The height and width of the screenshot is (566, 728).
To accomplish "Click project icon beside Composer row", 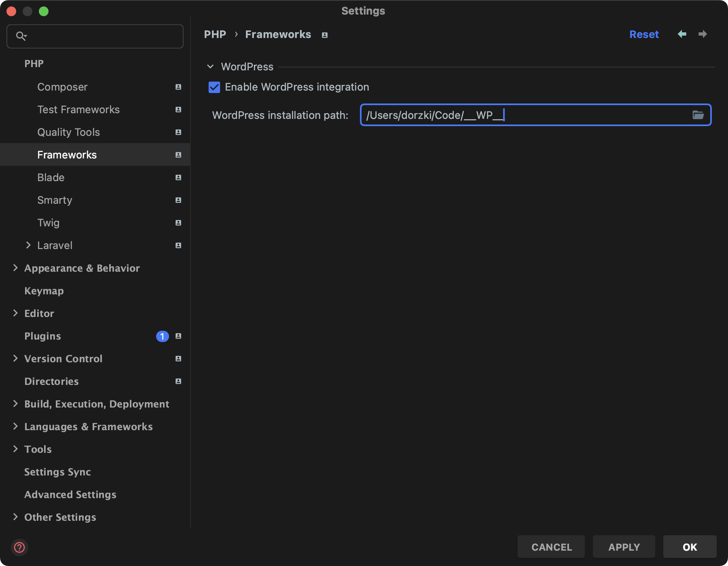I will pos(178,87).
